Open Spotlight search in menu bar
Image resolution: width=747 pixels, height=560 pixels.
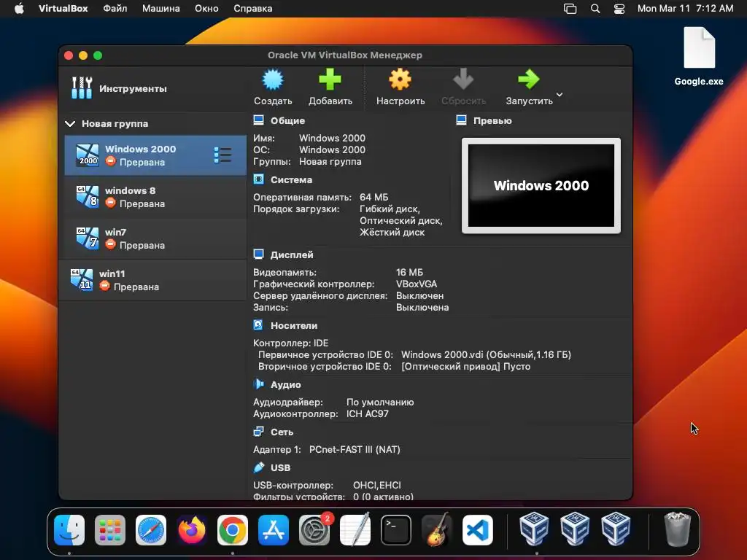click(595, 9)
